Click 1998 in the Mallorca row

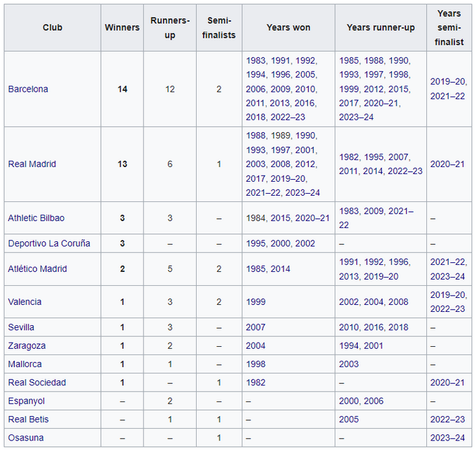point(255,364)
